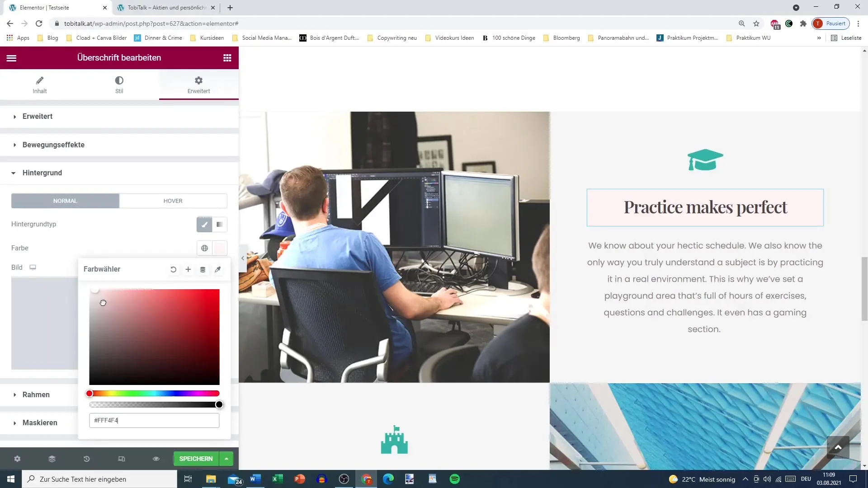Switch to Erweitert tab in editor panel
The image size is (868, 488).
coord(198,84)
